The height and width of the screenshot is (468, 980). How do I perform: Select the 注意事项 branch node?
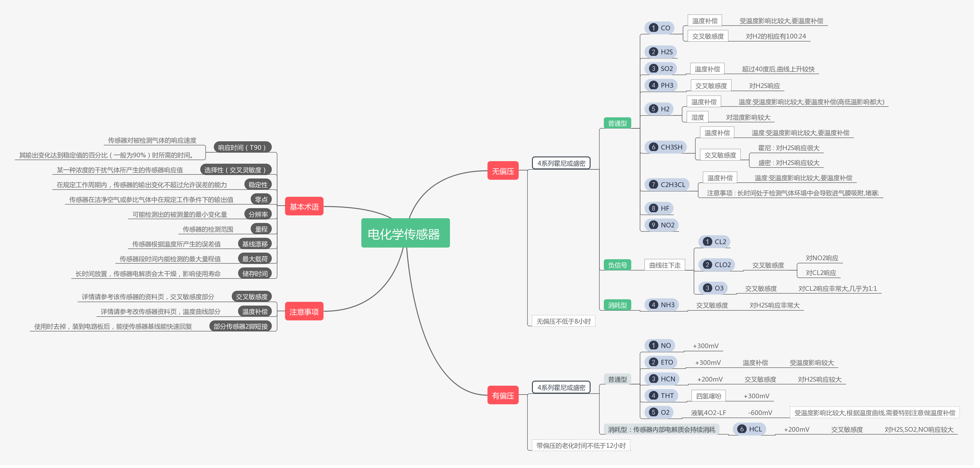pyautogui.click(x=304, y=312)
